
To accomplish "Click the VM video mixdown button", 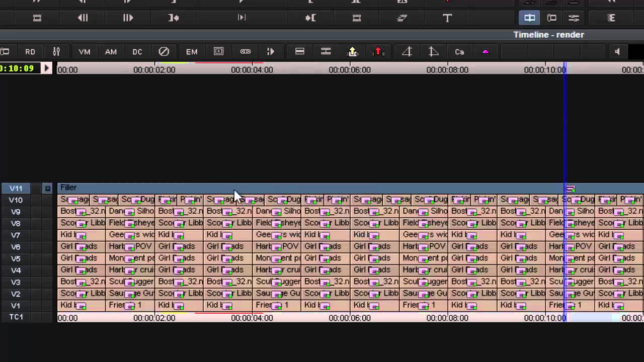I will (x=85, y=52).
